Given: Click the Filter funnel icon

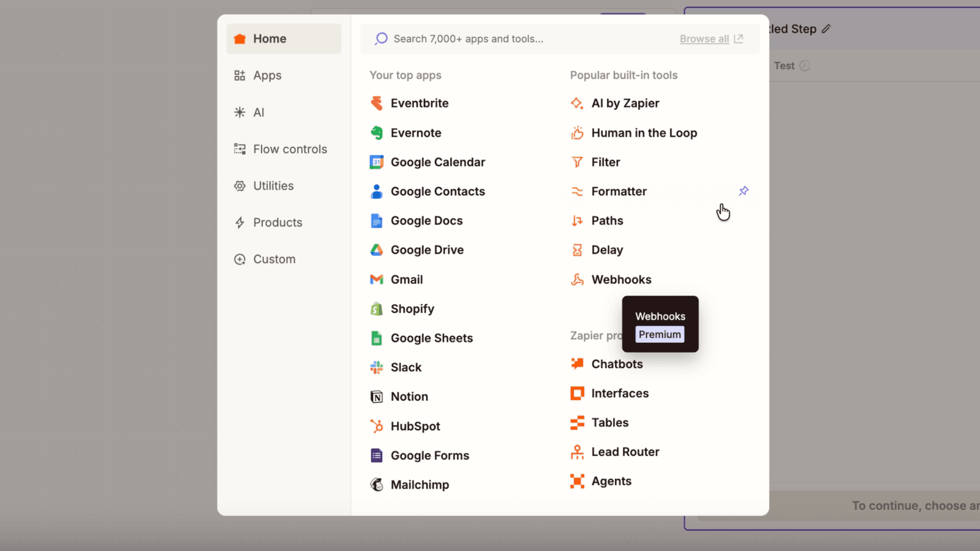Looking at the screenshot, I should tap(577, 162).
